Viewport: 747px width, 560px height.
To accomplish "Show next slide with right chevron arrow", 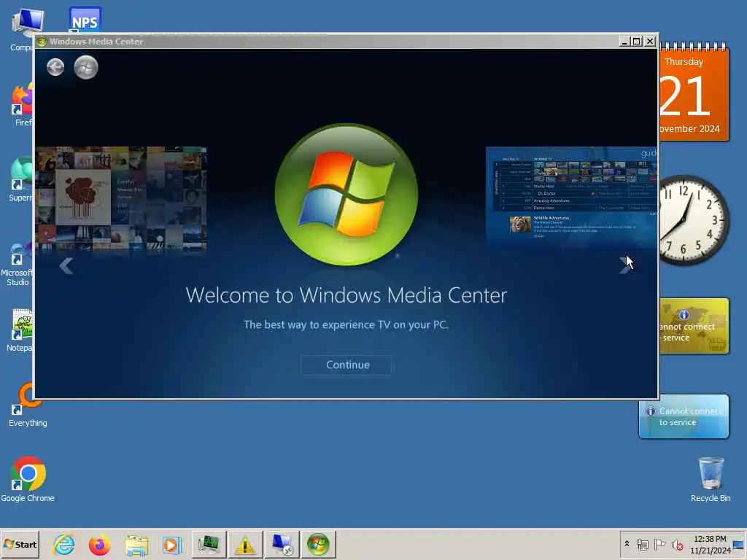I will 625,265.
